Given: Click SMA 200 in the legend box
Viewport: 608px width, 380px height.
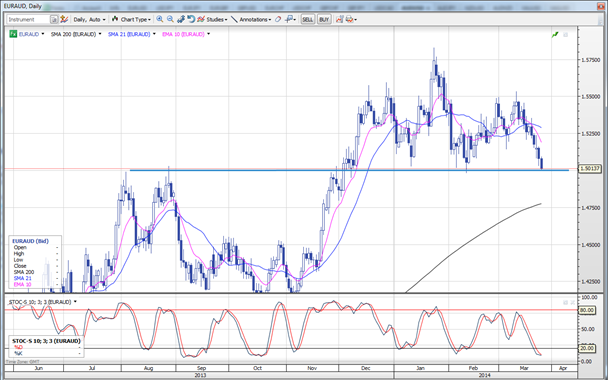Looking at the screenshot, I should (x=24, y=272).
